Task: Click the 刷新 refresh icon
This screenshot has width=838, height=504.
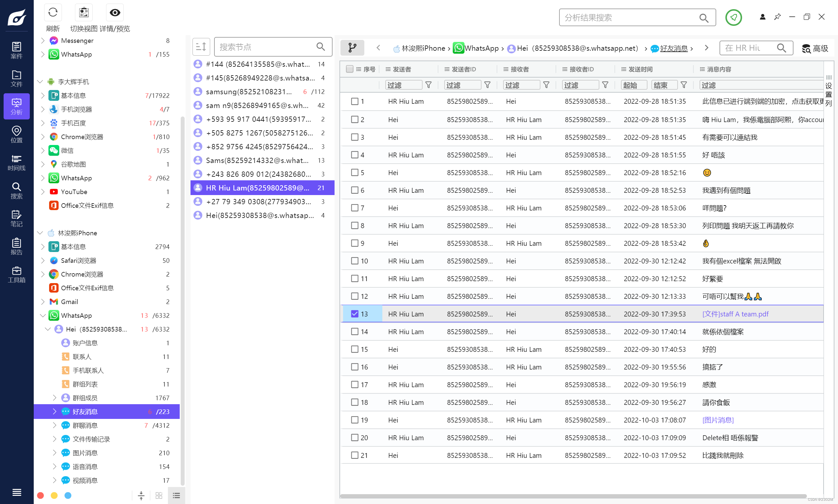Action: 53,13
